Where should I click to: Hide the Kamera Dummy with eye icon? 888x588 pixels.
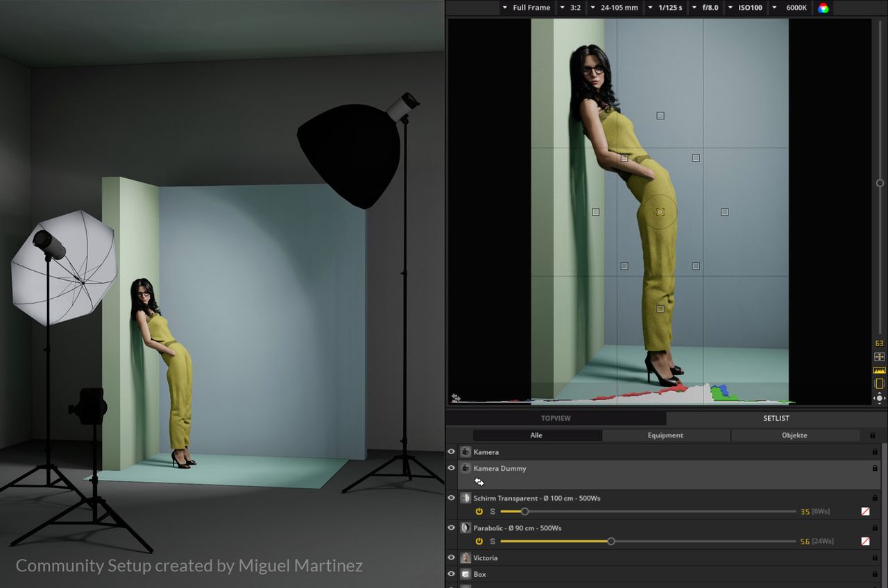click(x=452, y=469)
